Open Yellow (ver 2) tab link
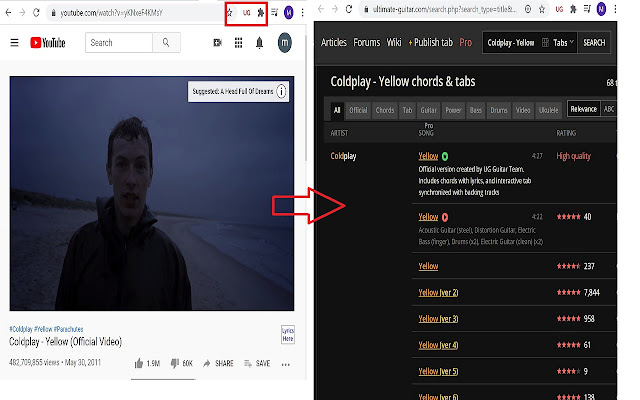The width and height of the screenshot is (640, 400). click(438, 293)
